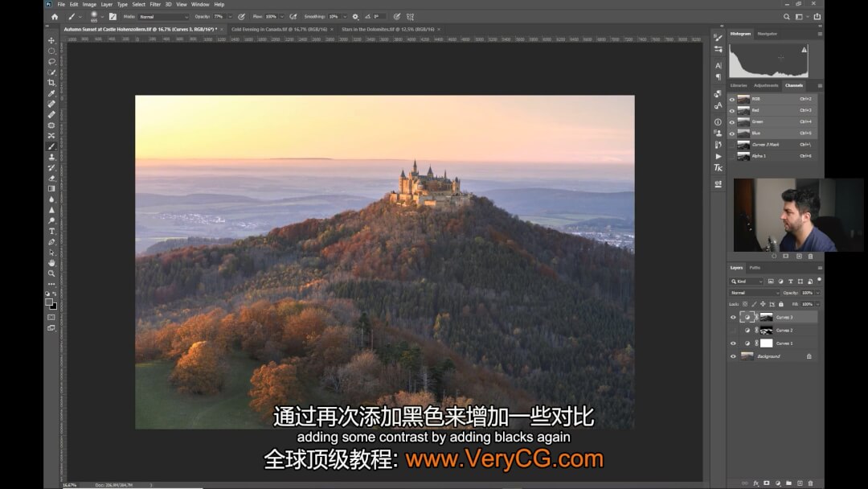The image size is (868, 489).
Task: Select the Eyedropper tool
Action: click(x=51, y=93)
